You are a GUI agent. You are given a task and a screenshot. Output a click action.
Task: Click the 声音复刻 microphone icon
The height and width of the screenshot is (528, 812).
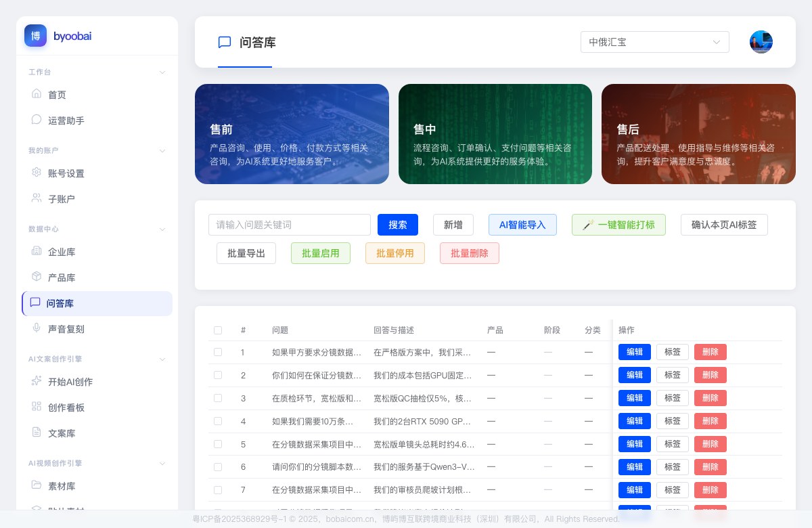[37, 328]
